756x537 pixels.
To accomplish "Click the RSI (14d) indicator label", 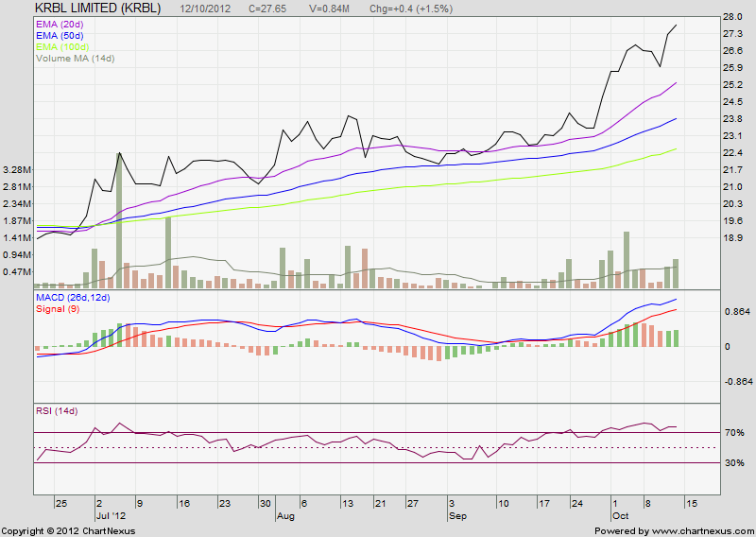I will (57, 411).
